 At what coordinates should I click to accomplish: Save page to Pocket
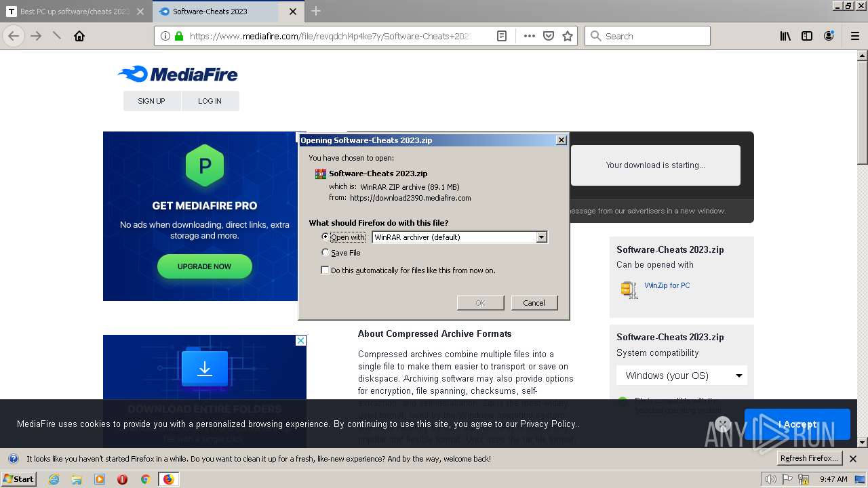[549, 36]
